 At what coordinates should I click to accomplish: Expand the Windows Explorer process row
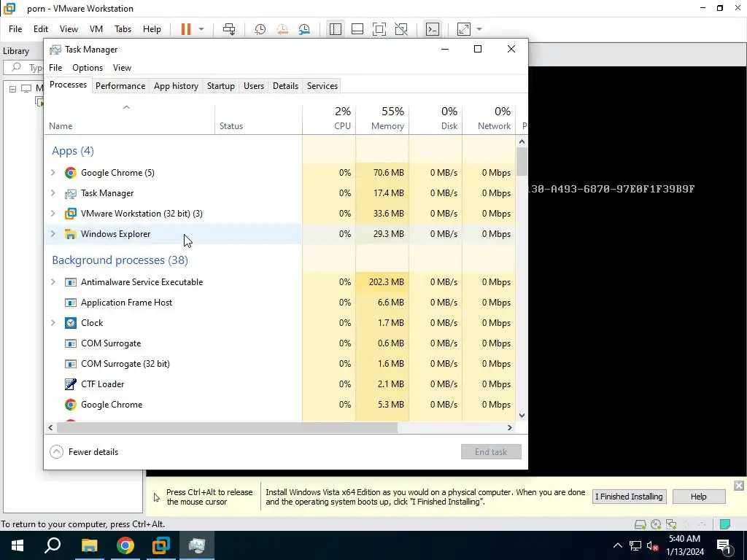point(53,234)
